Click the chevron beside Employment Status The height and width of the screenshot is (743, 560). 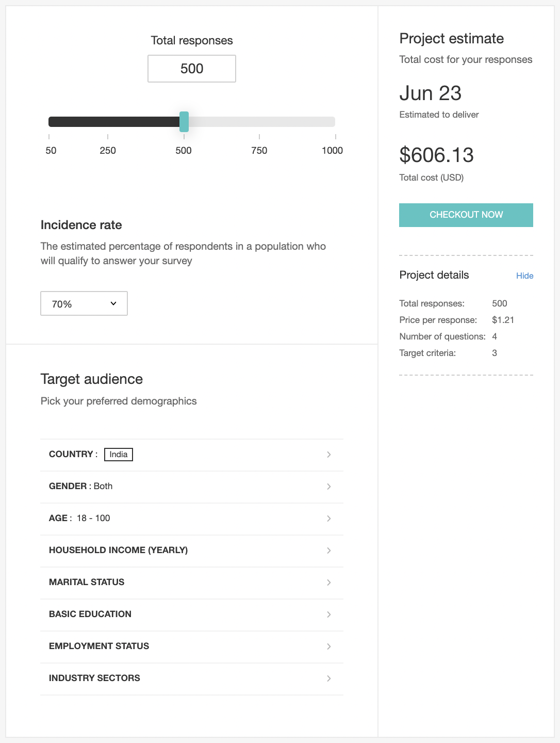(328, 647)
